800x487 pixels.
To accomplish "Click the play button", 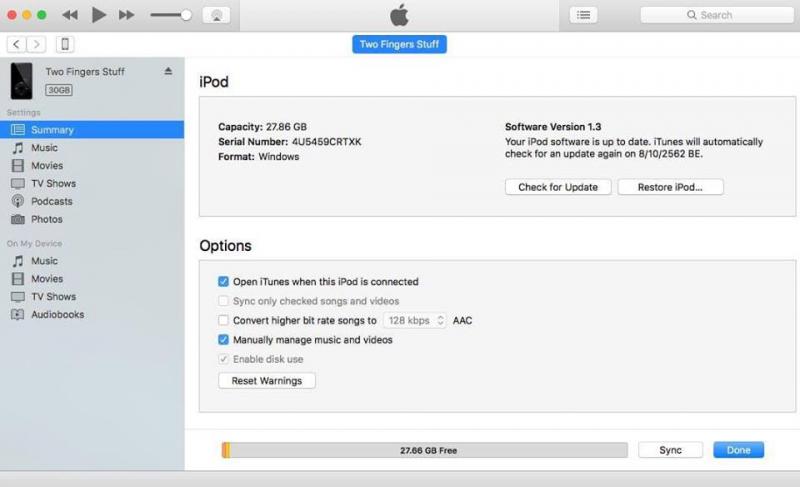I will click(x=98, y=15).
